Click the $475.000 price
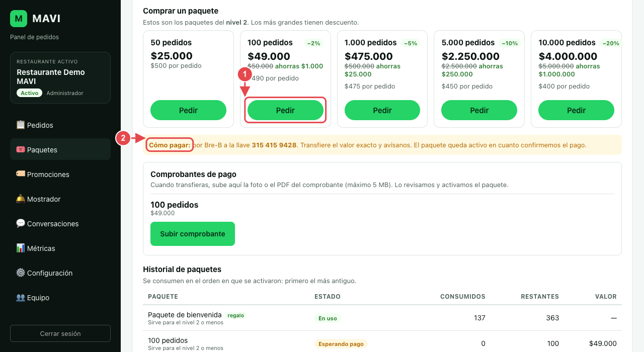Image resolution: width=644 pixels, height=352 pixels. click(369, 56)
